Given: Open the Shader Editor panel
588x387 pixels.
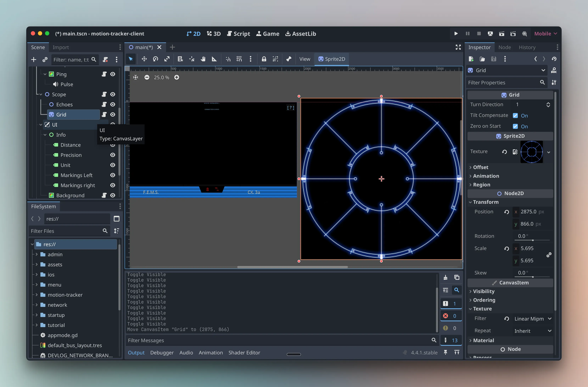Looking at the screenshot, I should pos(244,352).
